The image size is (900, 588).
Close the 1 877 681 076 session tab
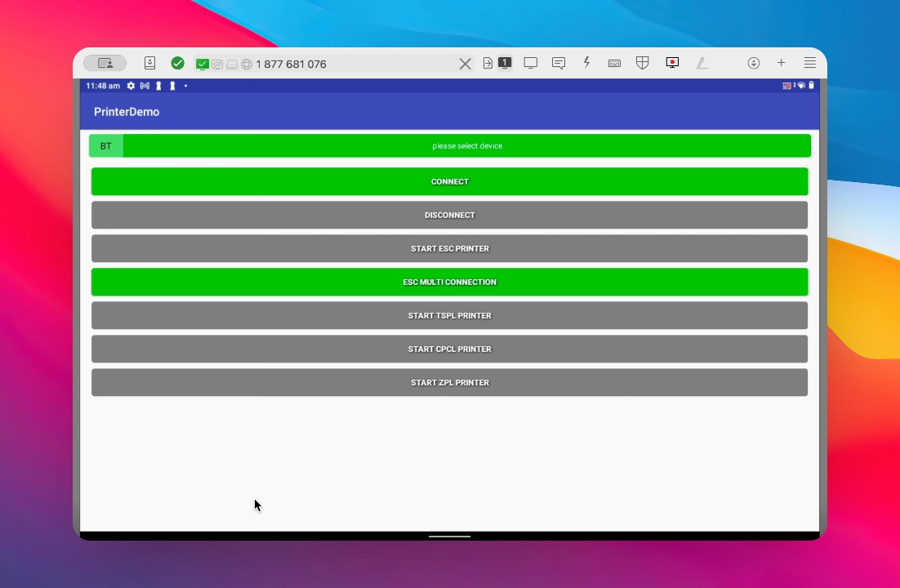coord(465,64)
